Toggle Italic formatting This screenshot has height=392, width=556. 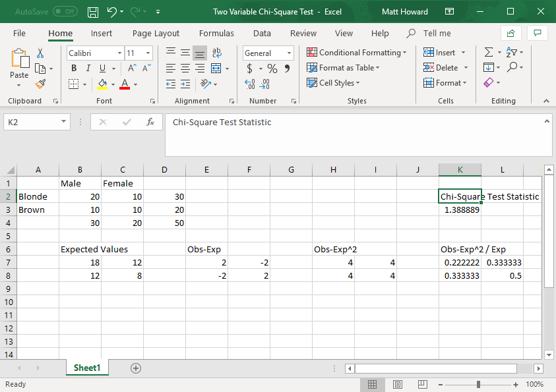(88, 68)
